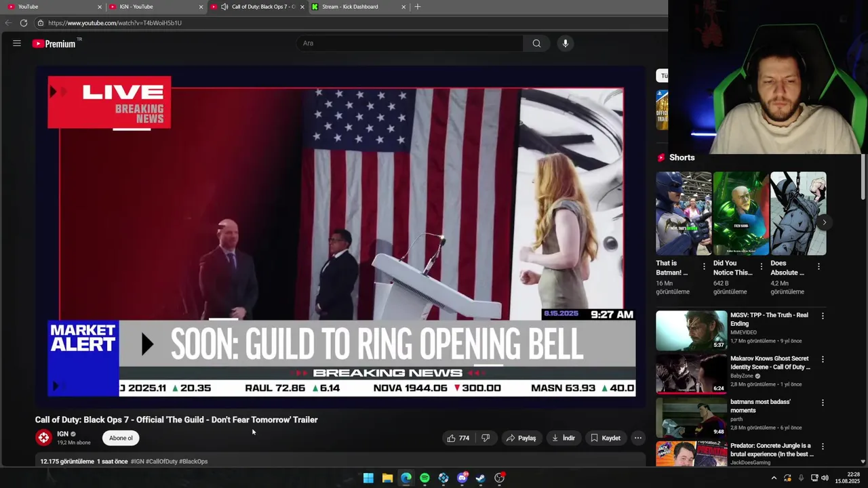Open options for 'MGSV: TPP - The Truth' video
This screenshot has height=488, width=868.
pyautogui.click(x=823, y=316)
